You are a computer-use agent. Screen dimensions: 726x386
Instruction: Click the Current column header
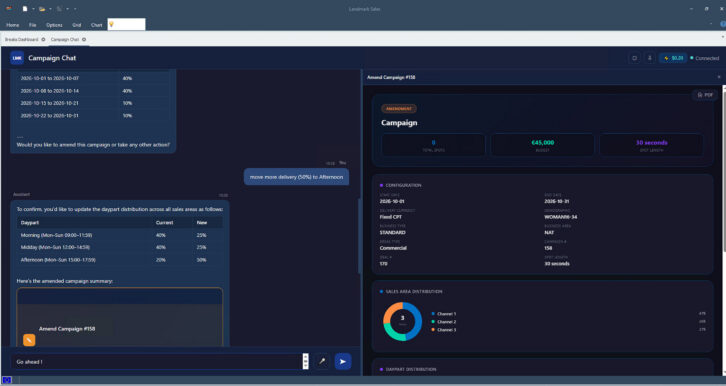tap(164, 223)
